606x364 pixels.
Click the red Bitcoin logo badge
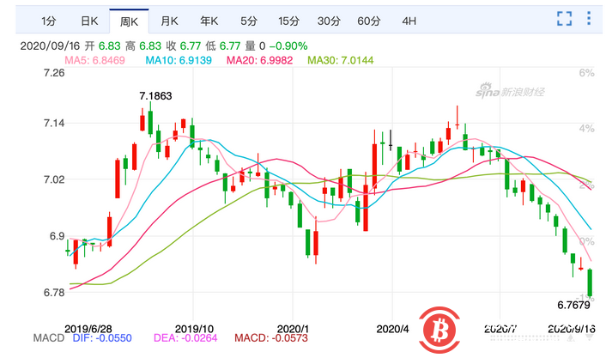pyautogui.click(x=439, y=330)
